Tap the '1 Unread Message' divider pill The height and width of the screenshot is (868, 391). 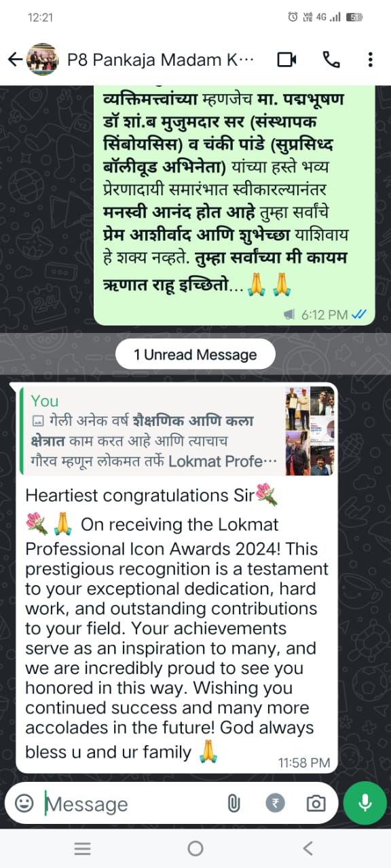[195, 355]
